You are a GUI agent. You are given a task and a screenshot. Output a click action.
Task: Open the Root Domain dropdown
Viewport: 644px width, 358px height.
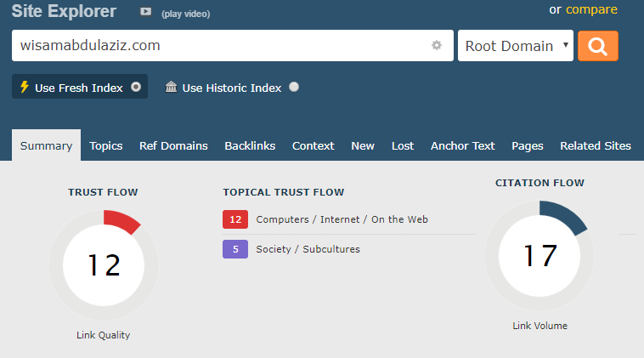[516, 46]
